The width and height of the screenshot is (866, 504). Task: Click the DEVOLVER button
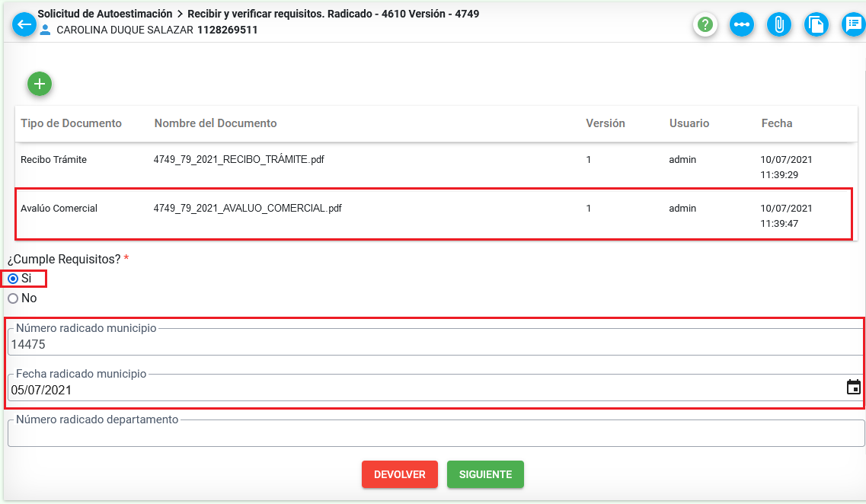click(400, 474)
